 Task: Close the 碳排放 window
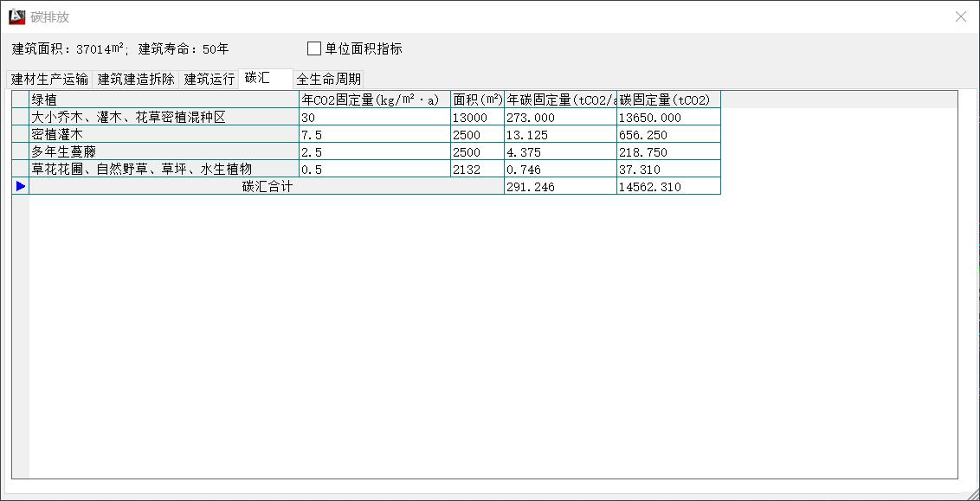point(960,16)
